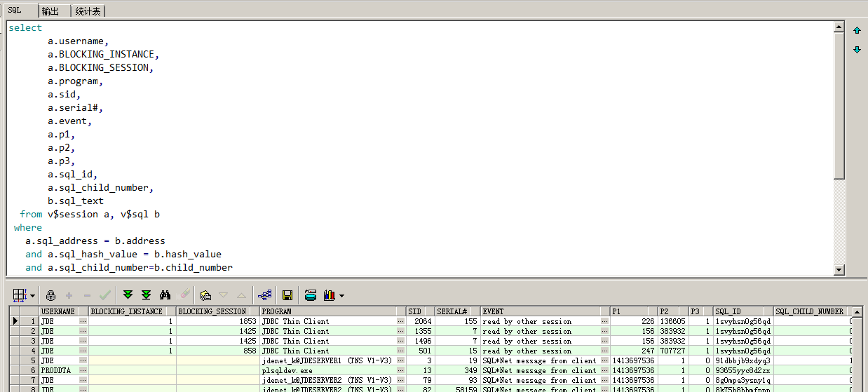868x392 pixels.
Task: Click the BLOCKING_SESSION column header
Action: coord(217,311)
